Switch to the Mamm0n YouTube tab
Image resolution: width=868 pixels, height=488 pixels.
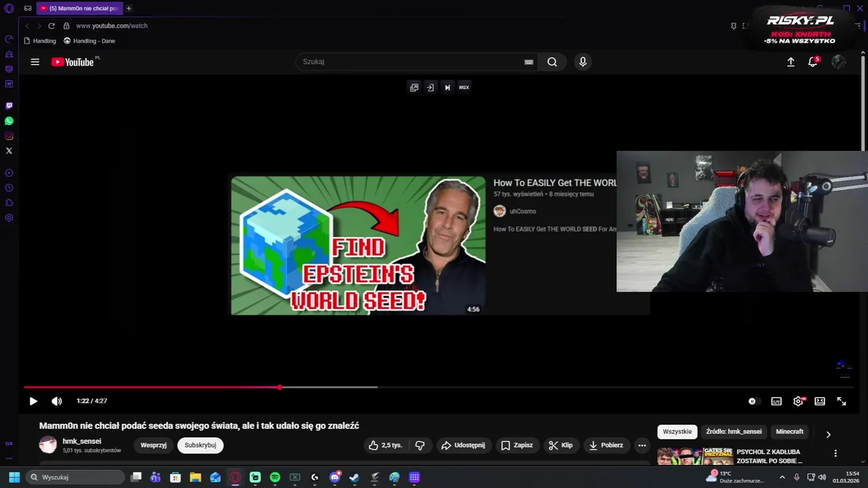coord(79,8)
